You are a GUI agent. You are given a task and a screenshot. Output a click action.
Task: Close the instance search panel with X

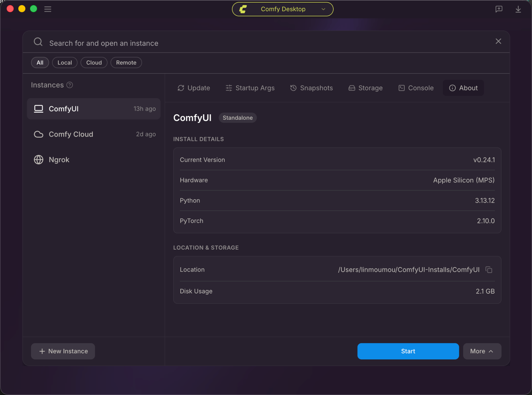pos(498,41)
